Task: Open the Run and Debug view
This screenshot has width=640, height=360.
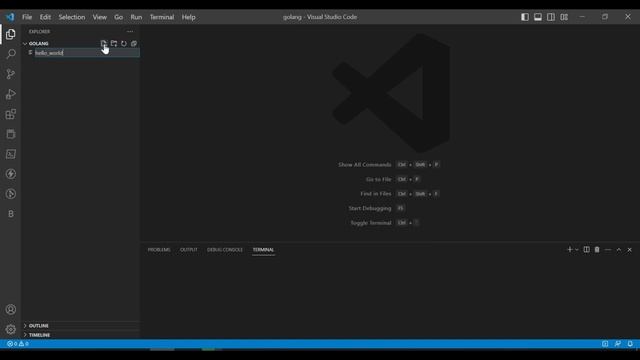Action: point(11,94)
